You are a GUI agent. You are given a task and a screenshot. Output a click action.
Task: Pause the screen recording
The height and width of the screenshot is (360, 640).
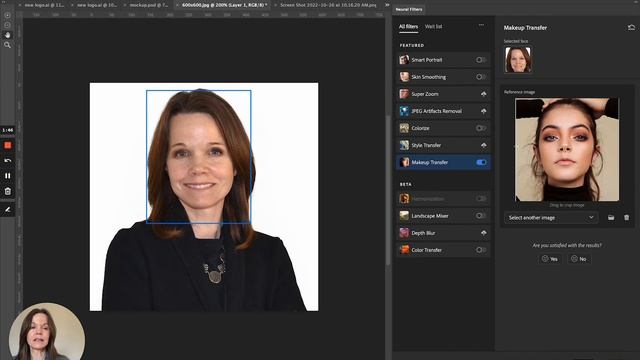(x=8, y=176)
